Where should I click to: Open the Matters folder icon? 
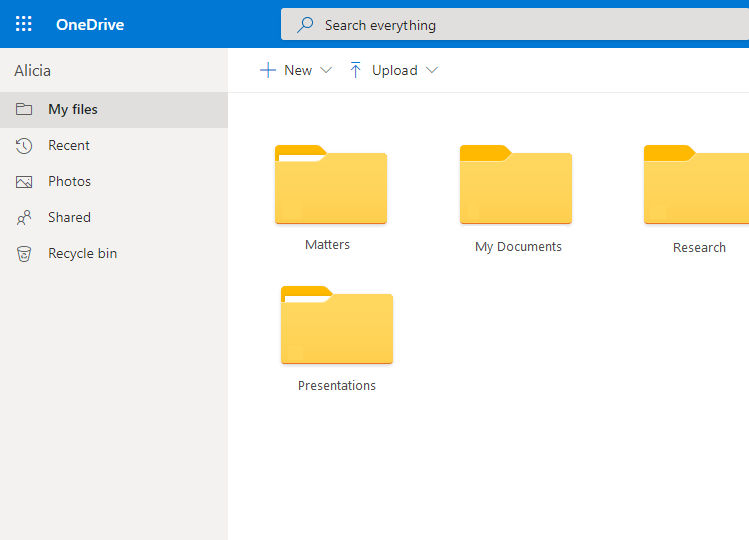(x=331, y=184)
